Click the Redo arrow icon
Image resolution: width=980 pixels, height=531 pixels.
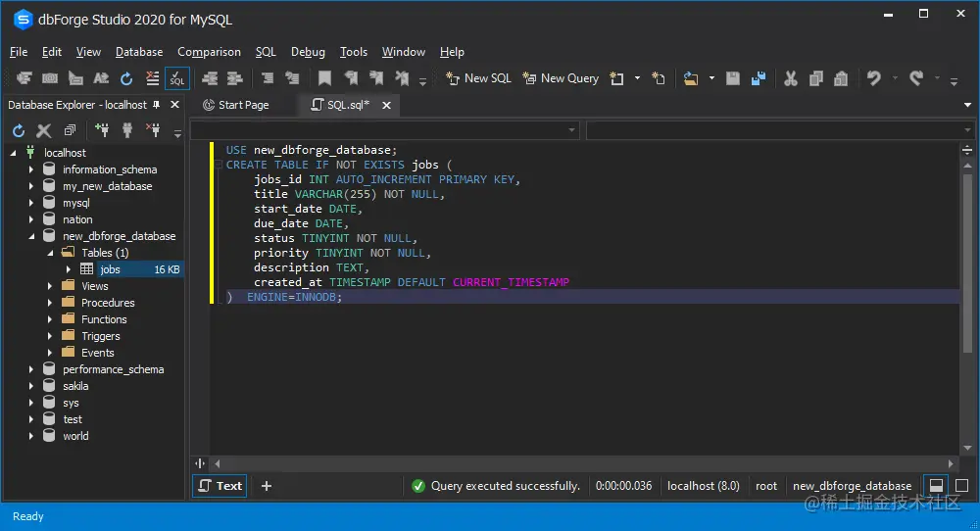[916, 78]
